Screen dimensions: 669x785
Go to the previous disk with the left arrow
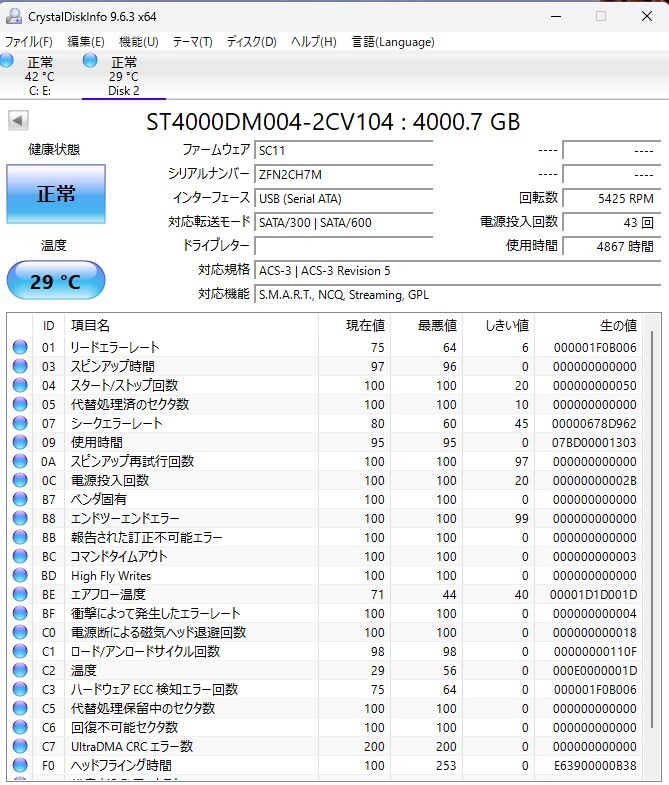pos(18,120)
